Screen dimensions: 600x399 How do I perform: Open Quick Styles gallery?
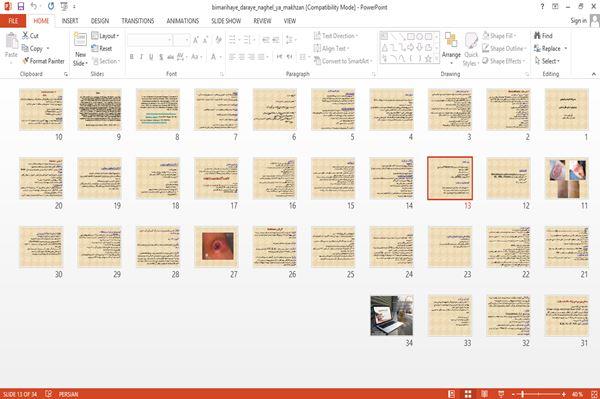point(471,50)
